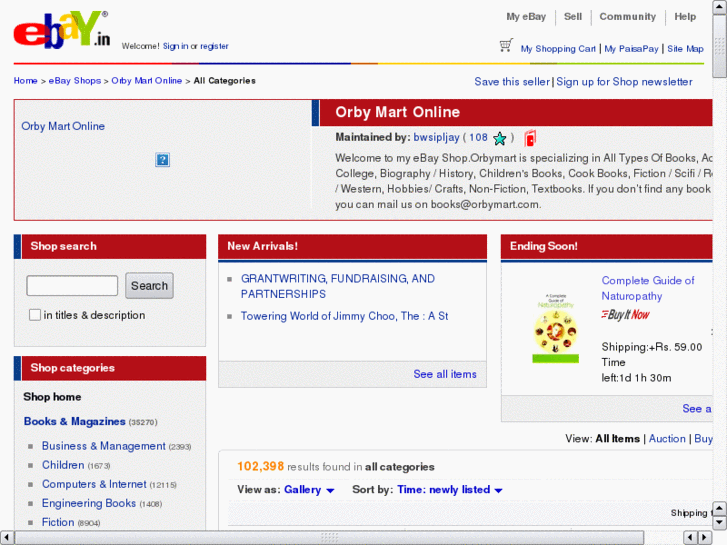Select the All Items view filter
The height and width of the screenshot is (545, 727).
click(617, 438)
